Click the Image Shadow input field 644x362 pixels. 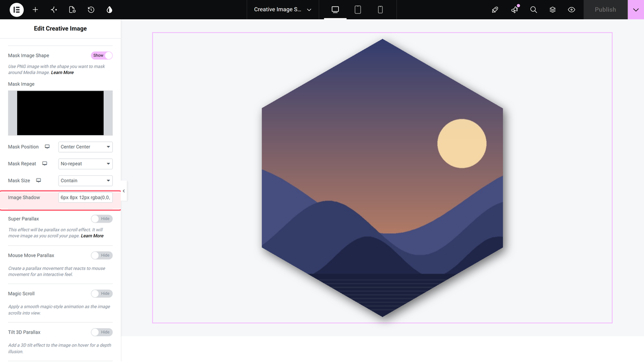pos(85,197)
